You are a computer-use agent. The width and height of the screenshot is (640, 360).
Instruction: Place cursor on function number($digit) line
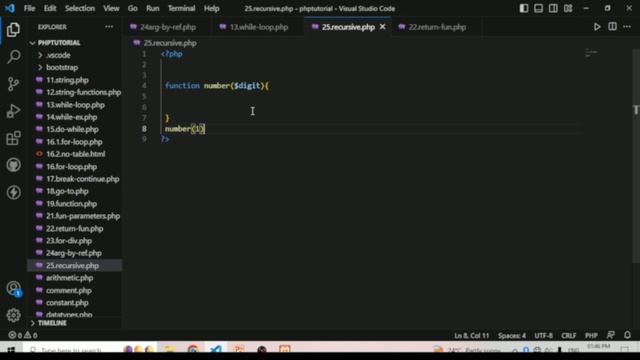(216, 86)
